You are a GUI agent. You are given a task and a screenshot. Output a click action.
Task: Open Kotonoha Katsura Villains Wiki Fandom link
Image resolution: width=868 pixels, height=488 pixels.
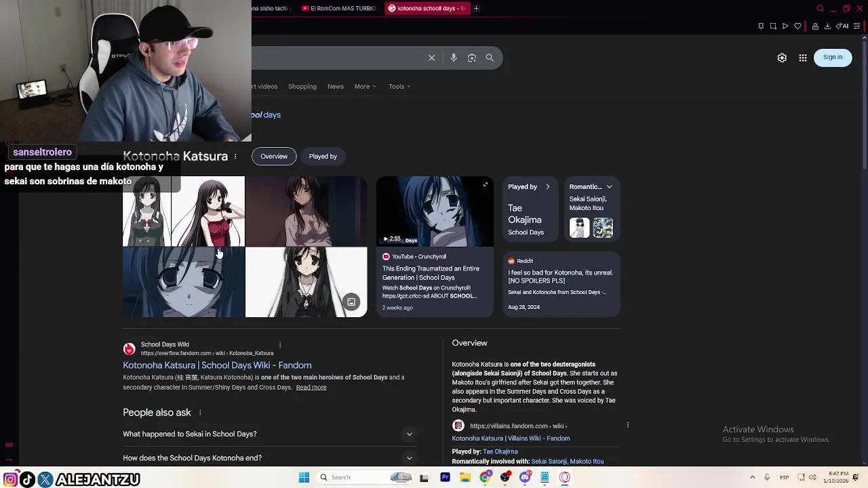click(511, 439)
